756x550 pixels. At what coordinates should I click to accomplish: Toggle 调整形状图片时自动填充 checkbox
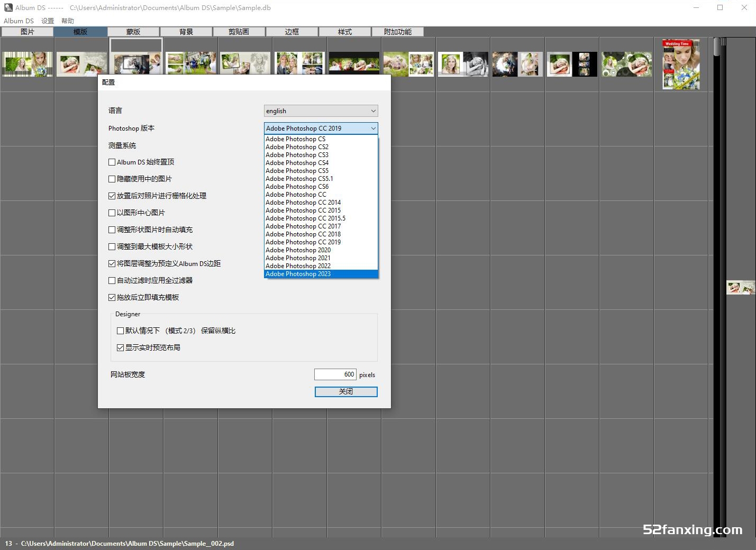pyautogui.click(x=112, y=230)
